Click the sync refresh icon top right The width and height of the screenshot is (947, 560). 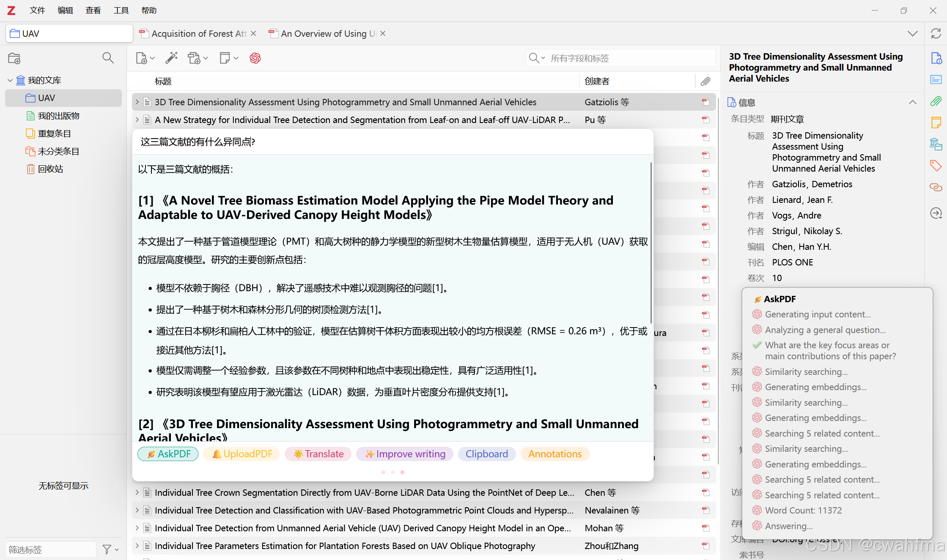936,34
